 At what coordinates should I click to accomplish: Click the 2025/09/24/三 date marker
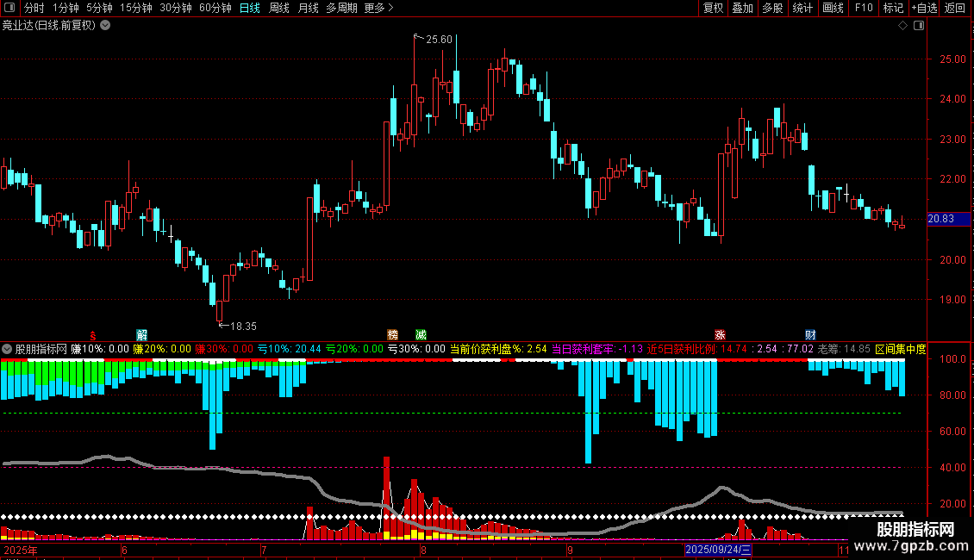click(x=717, y=550)
